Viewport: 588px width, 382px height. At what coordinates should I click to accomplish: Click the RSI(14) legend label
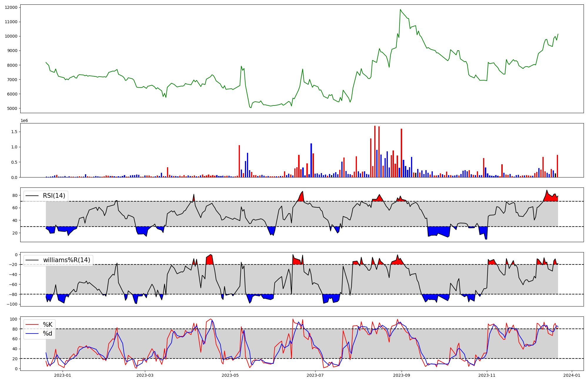(x=54, y=196)
